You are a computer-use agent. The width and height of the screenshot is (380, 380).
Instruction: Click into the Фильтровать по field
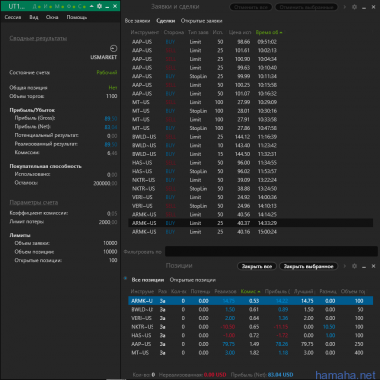tap(271, 251)
